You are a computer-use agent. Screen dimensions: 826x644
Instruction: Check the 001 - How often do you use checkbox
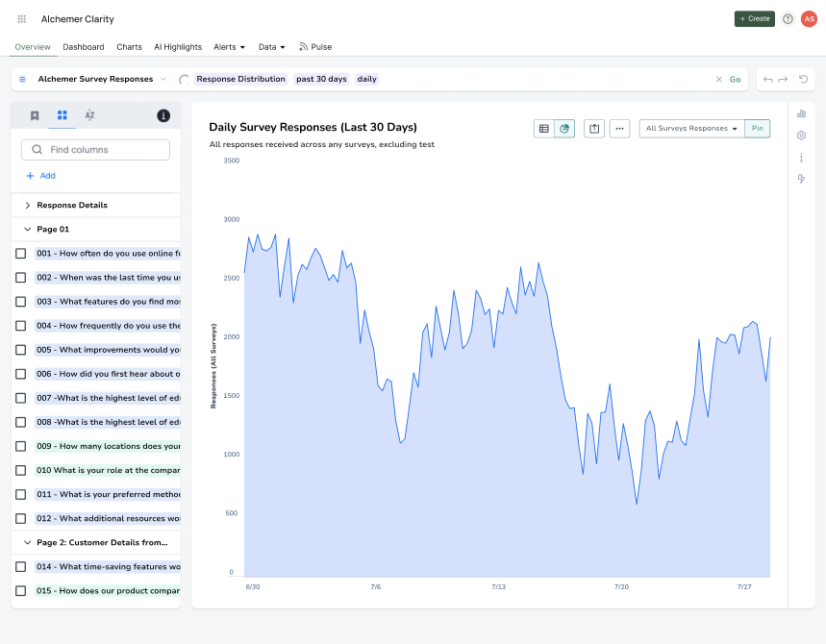point(20,254)
